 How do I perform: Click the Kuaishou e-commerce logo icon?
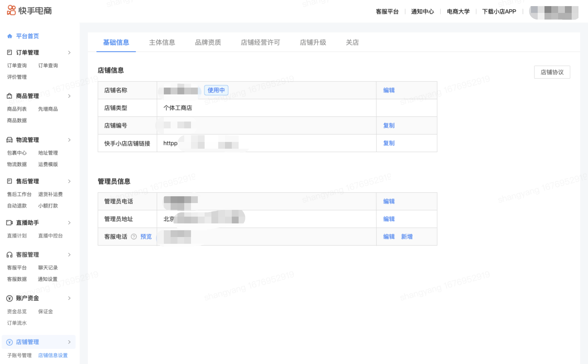(x=11, y=11)
